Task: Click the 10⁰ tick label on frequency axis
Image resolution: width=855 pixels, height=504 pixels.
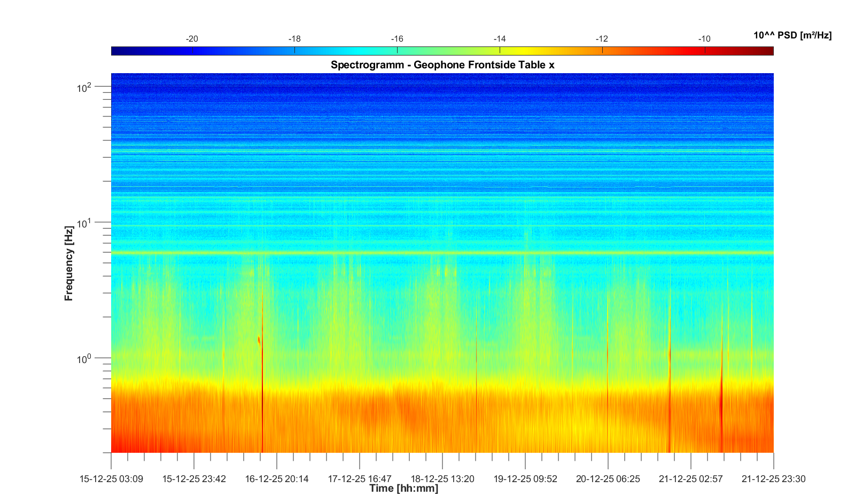Action: pyautogui.click(x=84, y=359)
